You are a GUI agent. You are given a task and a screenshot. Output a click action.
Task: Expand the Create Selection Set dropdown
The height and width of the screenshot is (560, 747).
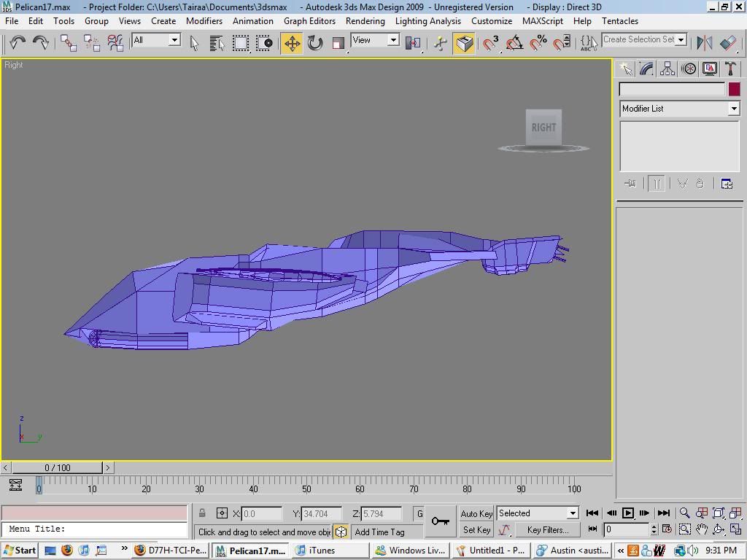click(x=681, y=40)
